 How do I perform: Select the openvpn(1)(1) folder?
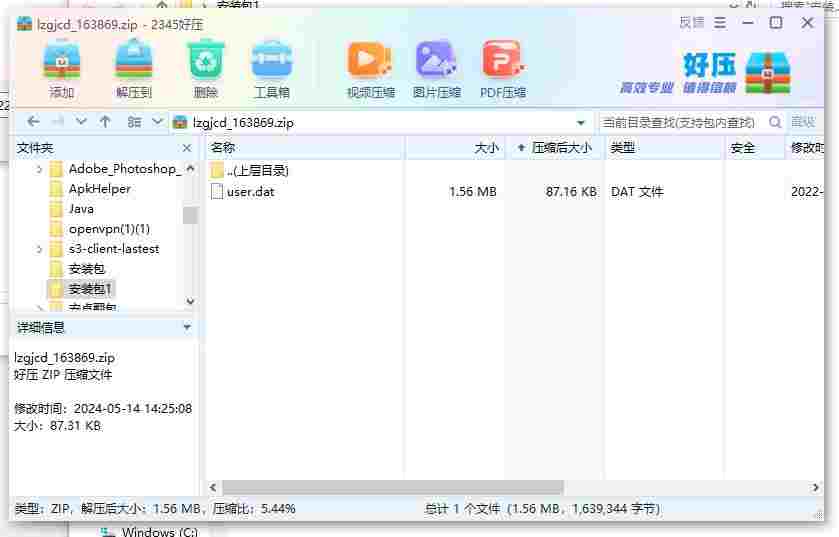(99, 229)
